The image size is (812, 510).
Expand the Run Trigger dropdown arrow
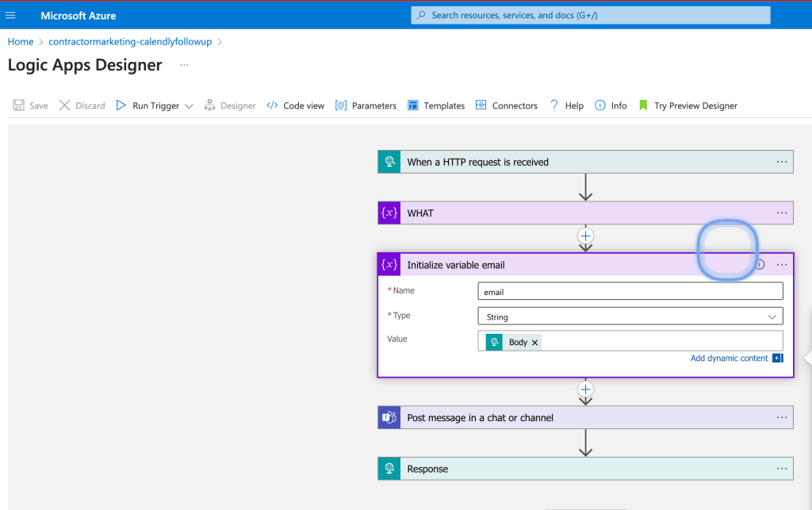189,106
